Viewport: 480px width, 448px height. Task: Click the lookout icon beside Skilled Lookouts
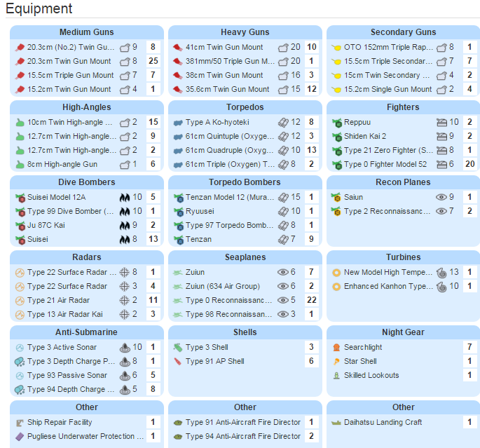(x=336, y=376)
